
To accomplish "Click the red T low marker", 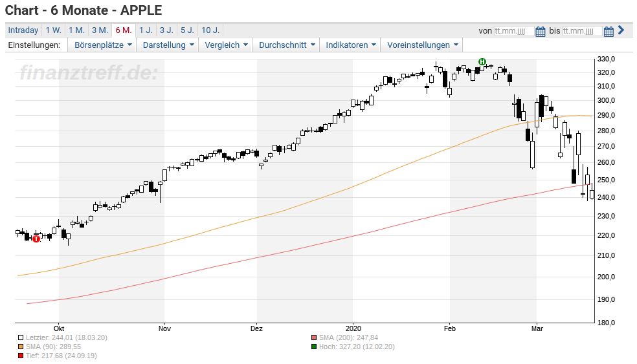I will [36, 239].
